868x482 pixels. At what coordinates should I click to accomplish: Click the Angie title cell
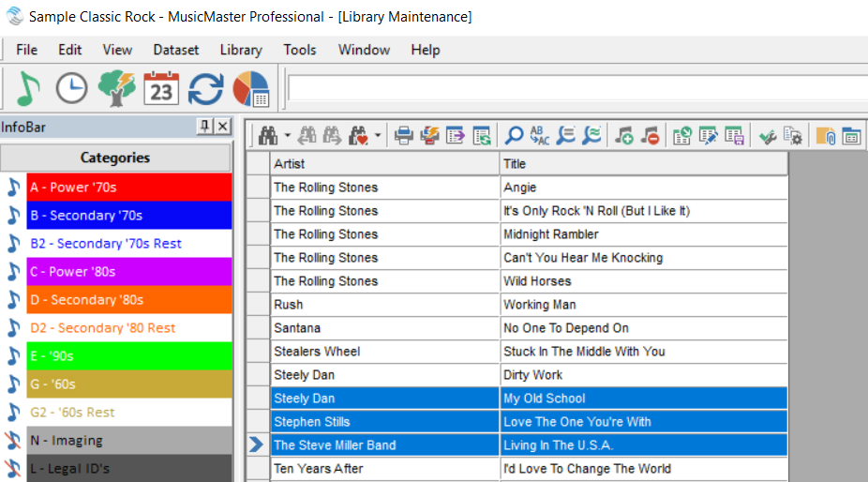tap(644, 188)
